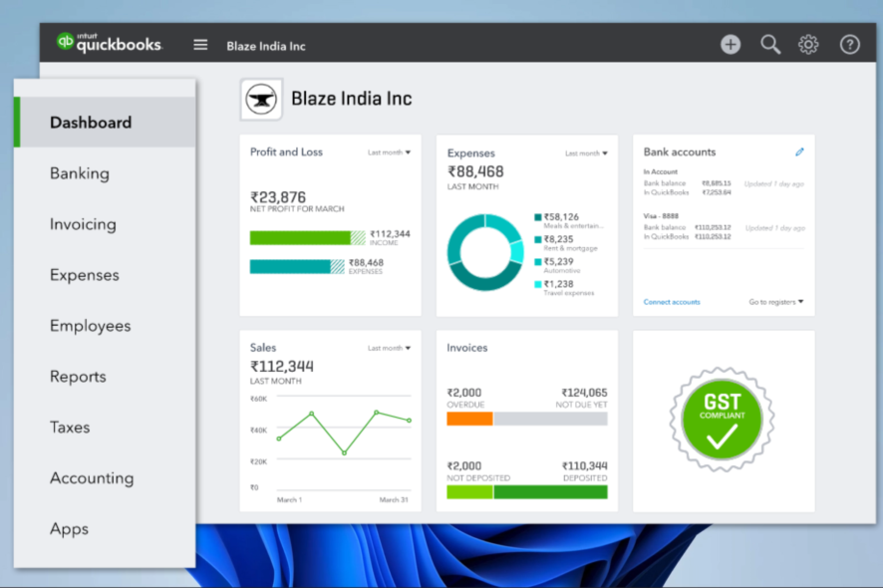The image size is (883, 588).
Task: Click the ₹124,065 not due yet amount
Action: point(584,393)
